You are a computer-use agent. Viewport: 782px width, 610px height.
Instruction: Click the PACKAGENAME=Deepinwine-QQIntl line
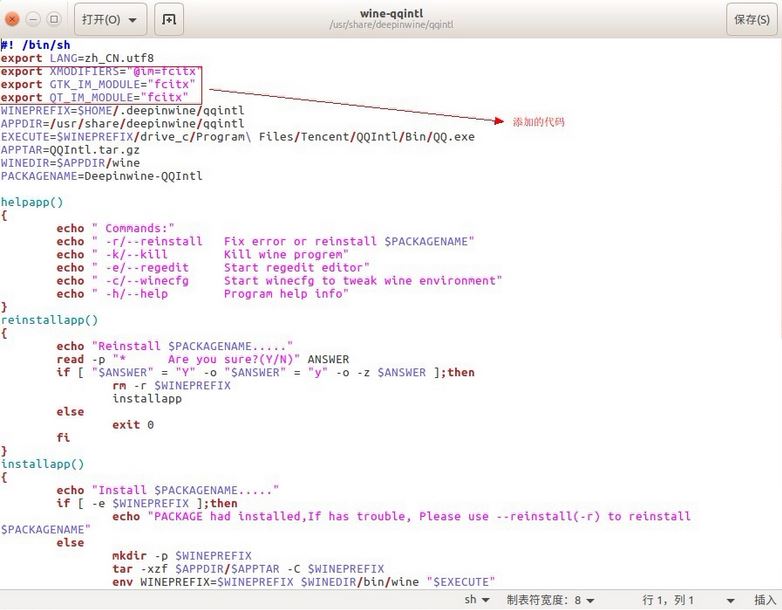click(x=101, y=176)
